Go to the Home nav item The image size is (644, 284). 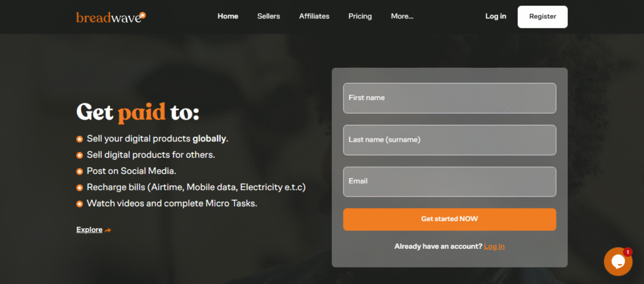(x=228, y=16)
